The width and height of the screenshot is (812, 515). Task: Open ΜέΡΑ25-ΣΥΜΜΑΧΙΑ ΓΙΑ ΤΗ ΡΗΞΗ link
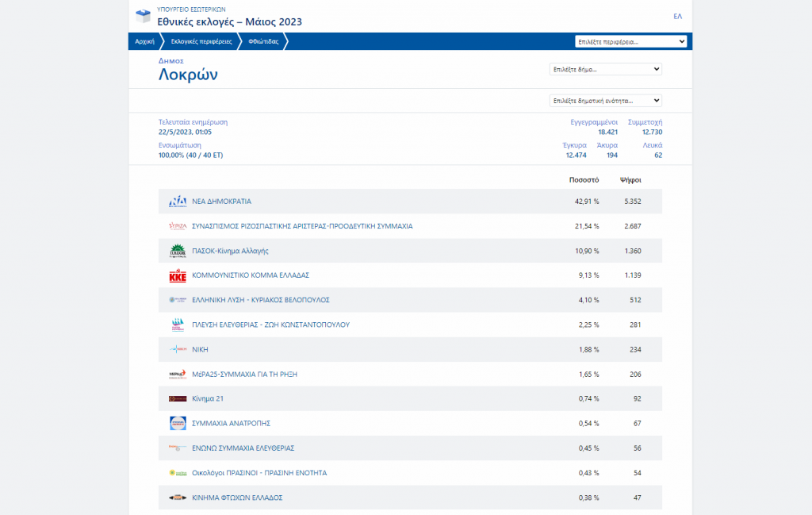click(244, 374)
